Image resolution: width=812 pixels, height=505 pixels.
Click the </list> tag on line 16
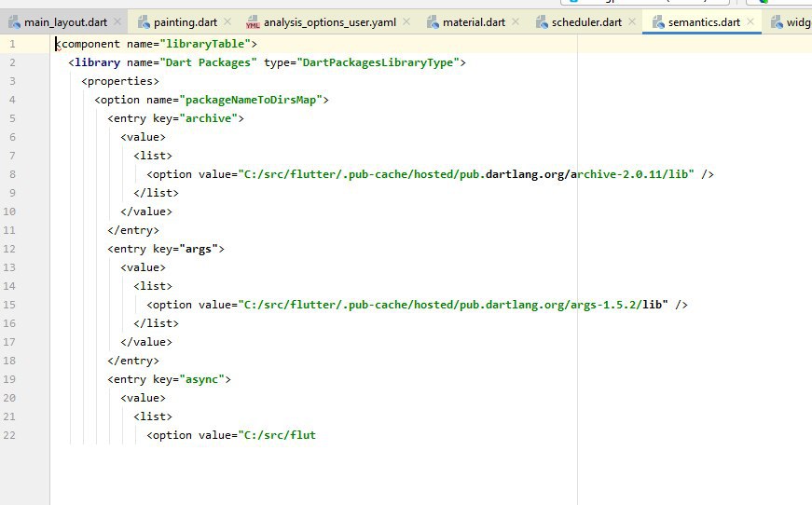(156, 323)
